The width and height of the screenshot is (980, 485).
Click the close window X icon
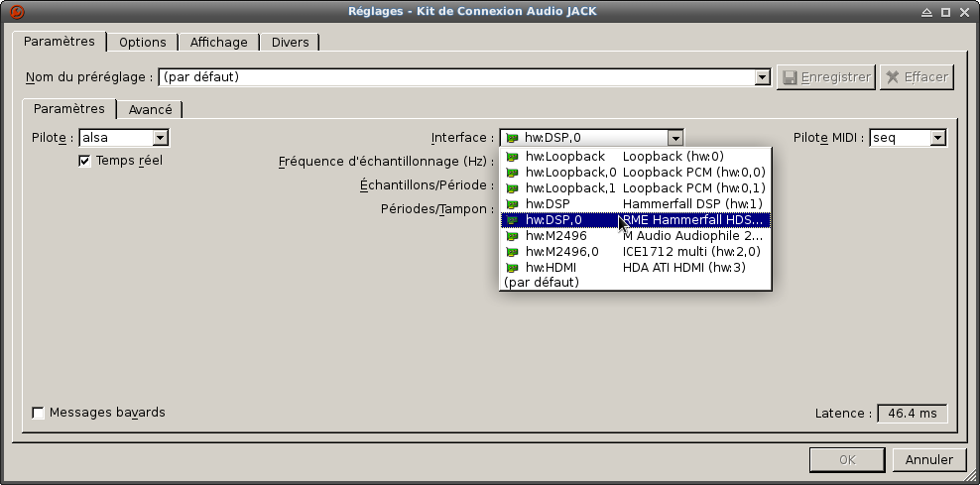click(x=964, y=12)
